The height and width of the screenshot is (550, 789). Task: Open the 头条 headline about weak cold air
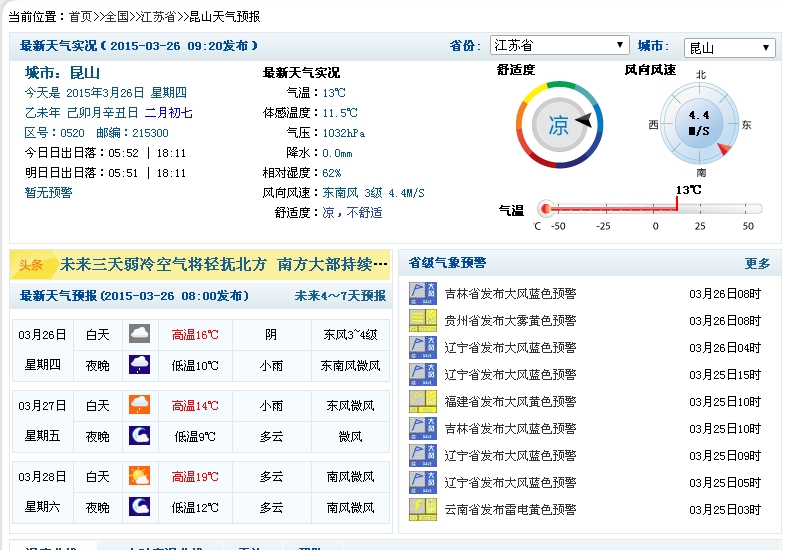223,264
